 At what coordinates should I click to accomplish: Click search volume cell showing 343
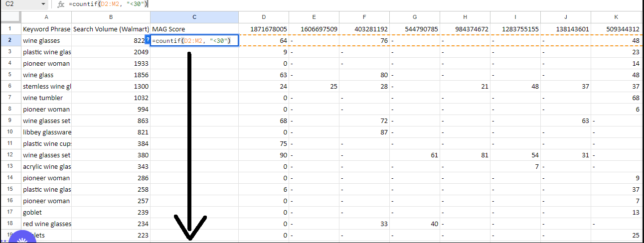pos(111,166)
